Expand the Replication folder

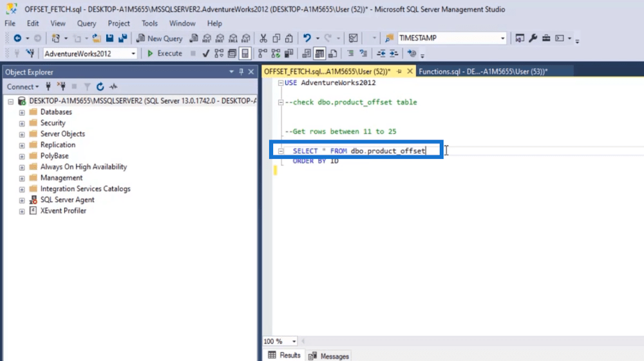click(x=22, y=145)
